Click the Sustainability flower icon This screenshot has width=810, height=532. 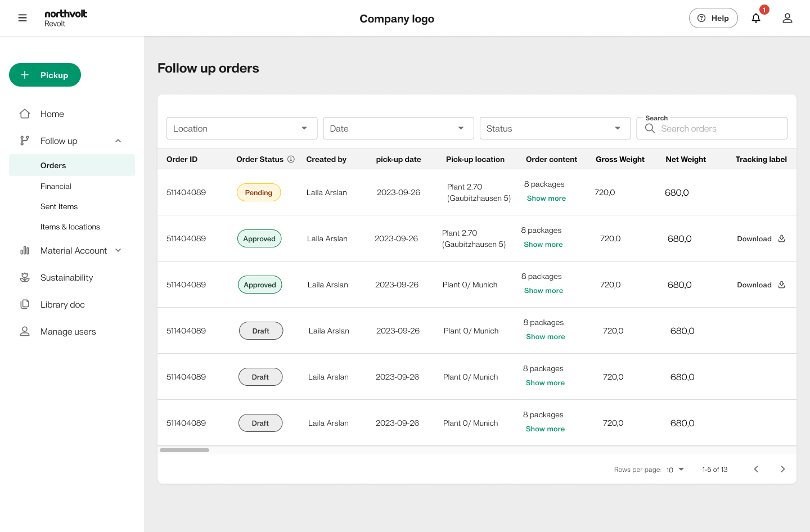25,277
